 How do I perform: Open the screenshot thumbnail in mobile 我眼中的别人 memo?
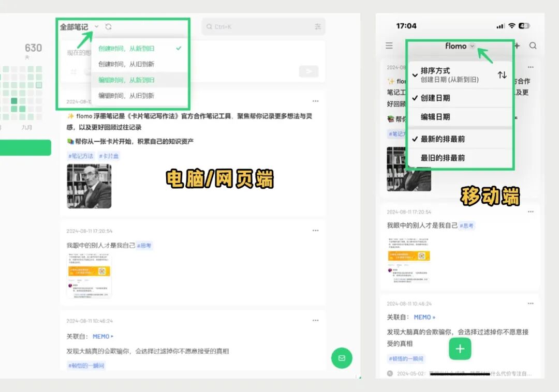click(x=409, y=260)
